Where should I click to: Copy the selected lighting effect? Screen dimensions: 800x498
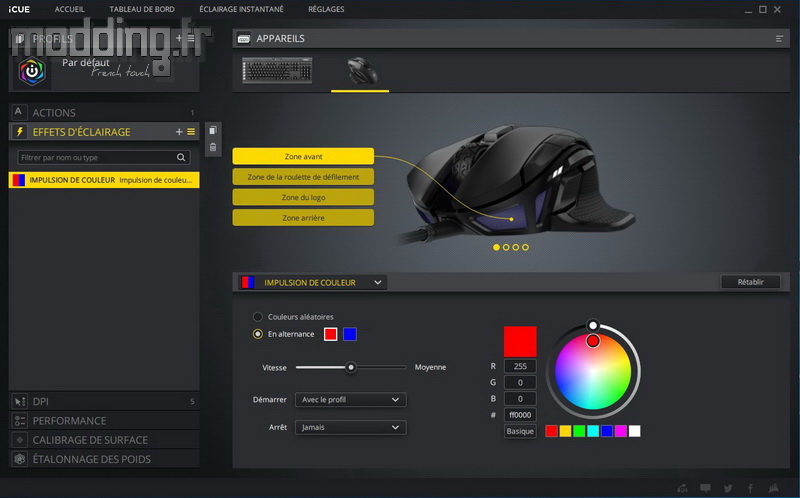coord(213,130)
